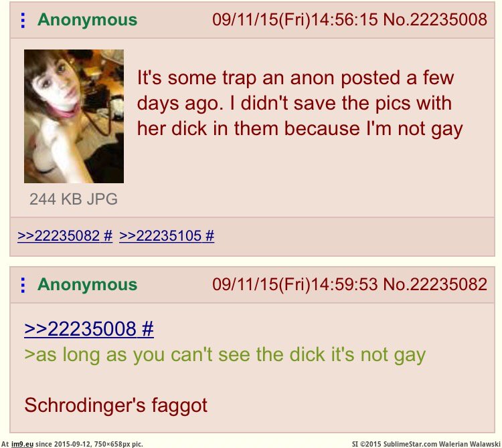
Task: Open the three-dot menu on post No.22235082
Action: (23, 285)
